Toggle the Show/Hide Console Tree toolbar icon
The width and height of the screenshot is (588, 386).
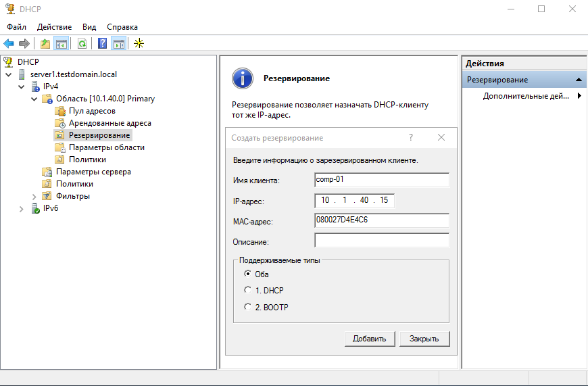62,43
